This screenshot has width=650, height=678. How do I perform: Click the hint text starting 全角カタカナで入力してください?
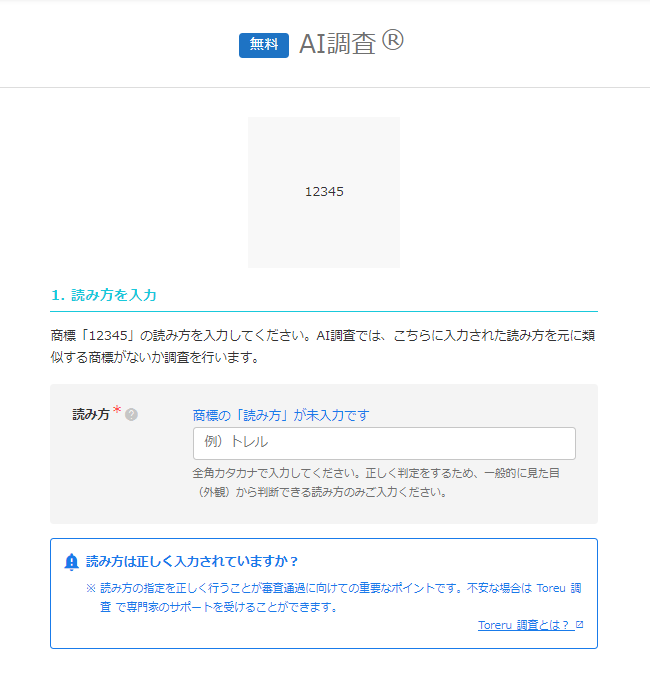pos(376,483)
